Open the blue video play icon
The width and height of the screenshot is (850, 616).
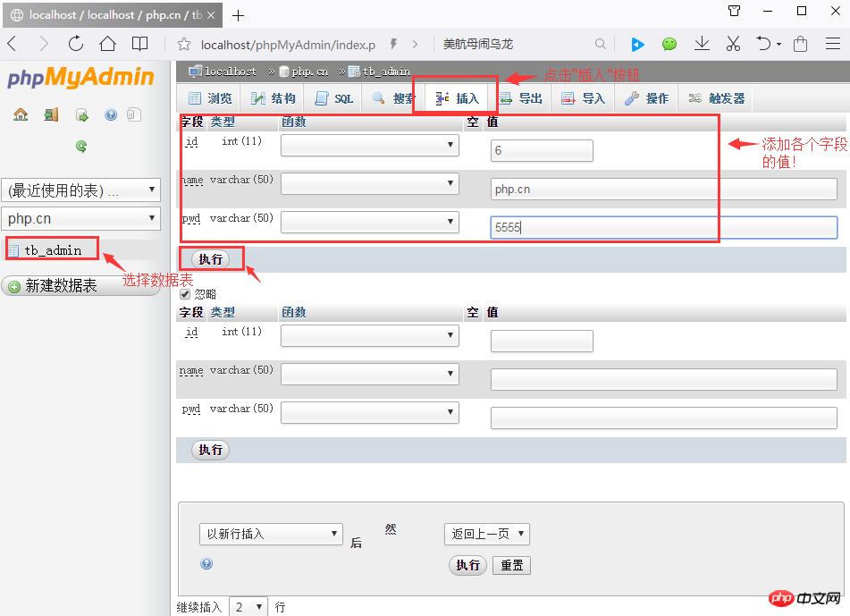coord(637,44)
